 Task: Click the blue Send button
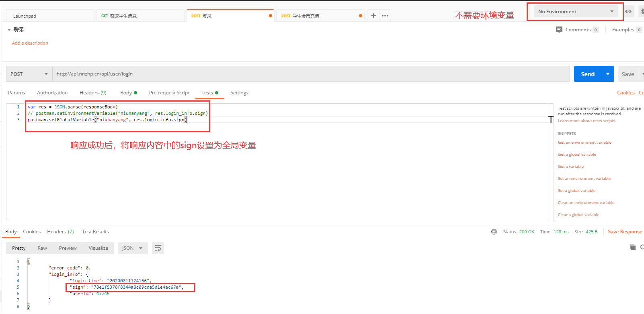[588, 74]
